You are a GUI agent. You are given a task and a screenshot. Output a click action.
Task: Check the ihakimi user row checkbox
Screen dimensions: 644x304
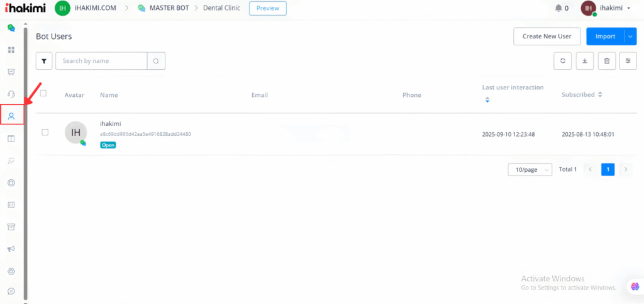(x=45, y=132)
